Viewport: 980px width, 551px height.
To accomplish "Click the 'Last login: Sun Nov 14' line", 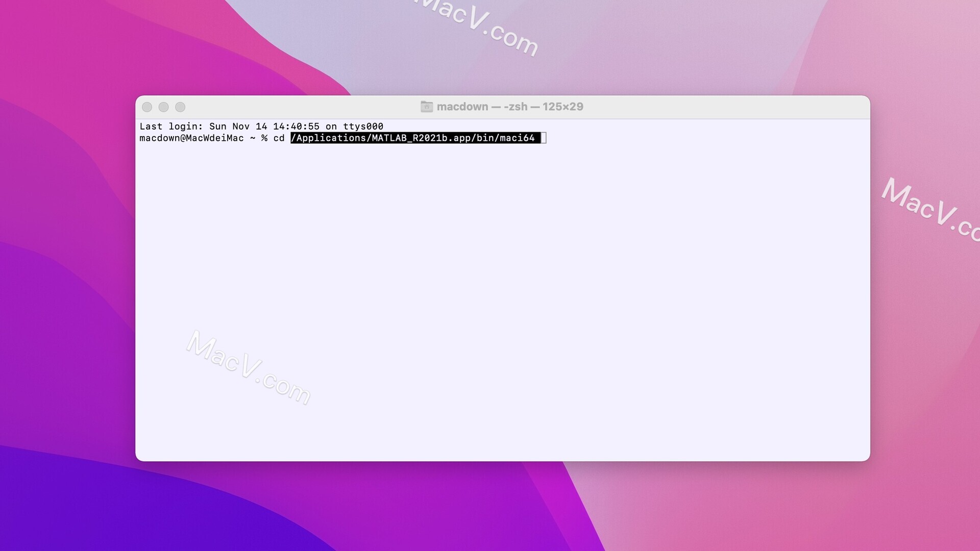I will coord(261,127).
